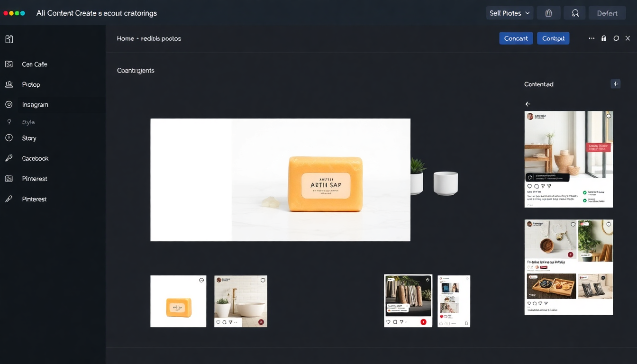Select Insagram in the sidebar menu
This screenshot has width=637, height=364.
pos(35,104)
